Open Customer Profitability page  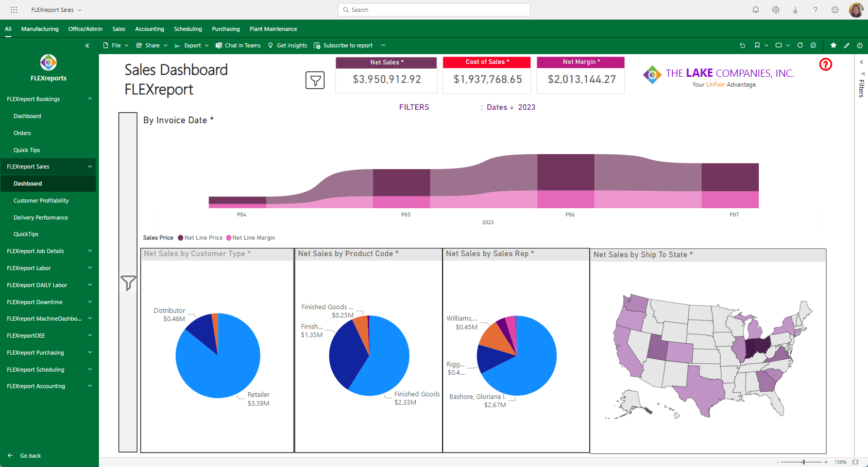click(x=41, y=201)
